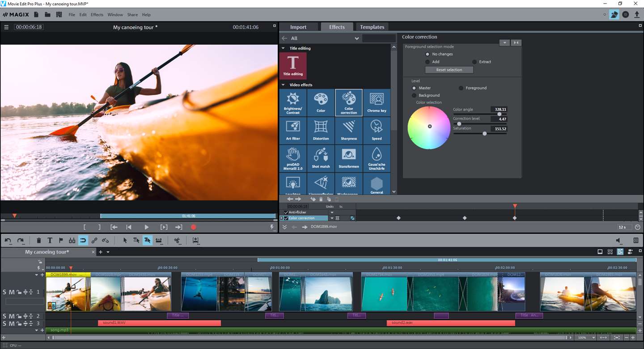
Task: Toggle the Anti-flicker checkbox
Action: pos(286,213)
